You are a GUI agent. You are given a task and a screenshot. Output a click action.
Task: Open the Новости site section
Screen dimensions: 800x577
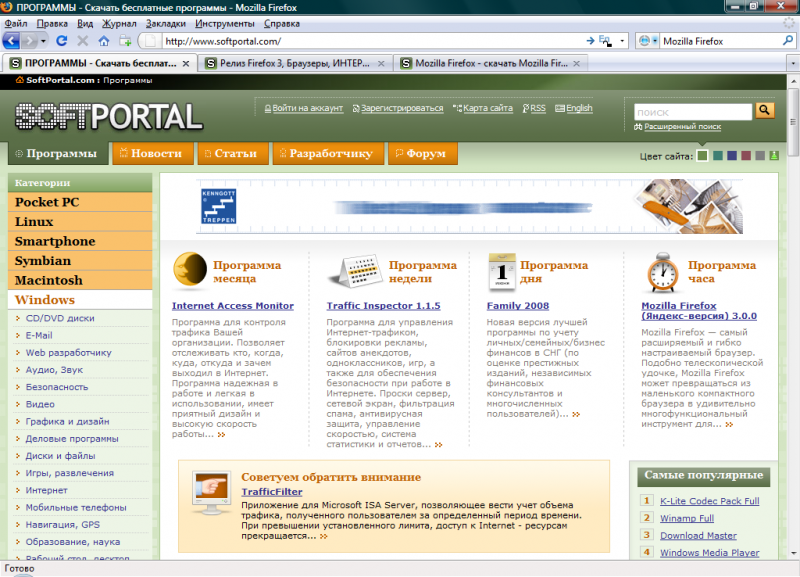coord(153,154)
